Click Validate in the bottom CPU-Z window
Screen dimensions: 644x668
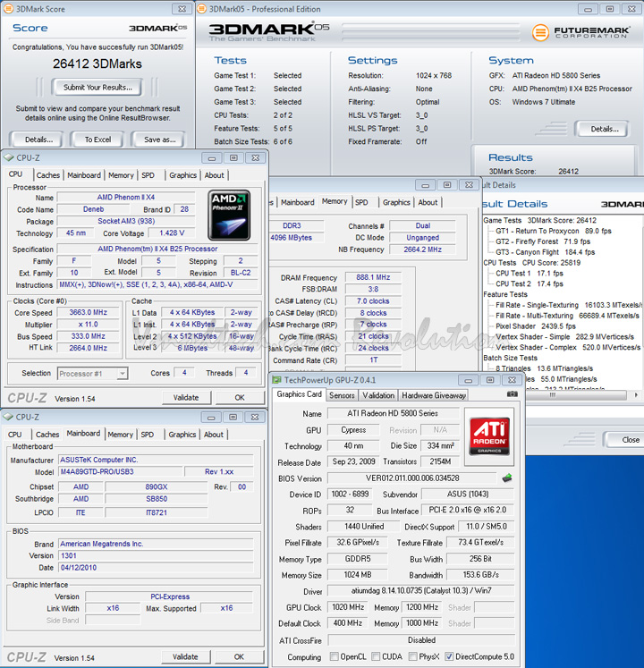(185, 657)
